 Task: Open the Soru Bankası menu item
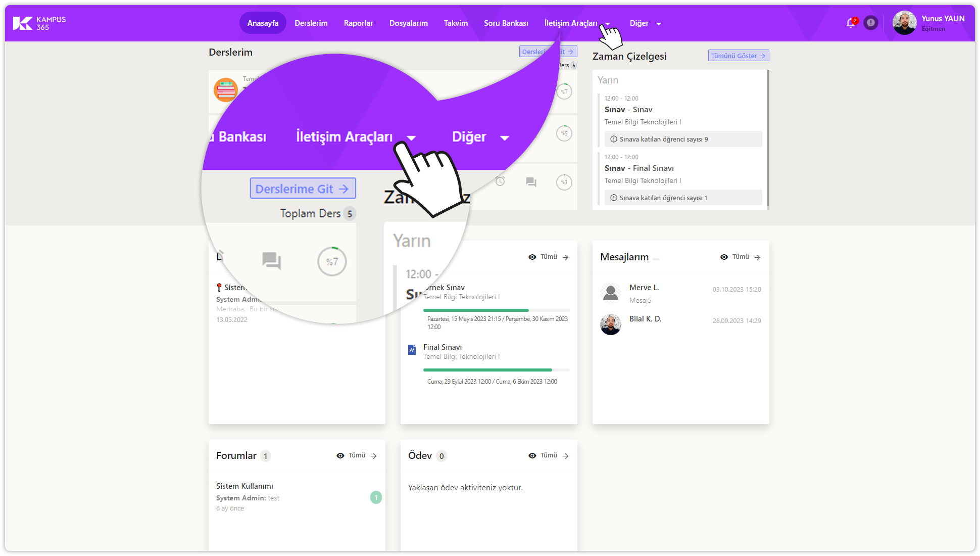tap(506, 23)
